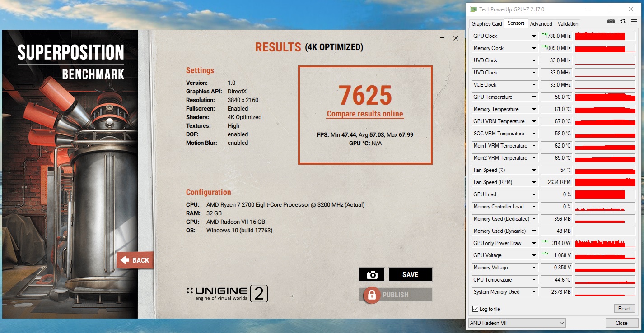Click the Close button in GPU-Z
The height and width of the screenshot is (333, 644).
point(621,323)
